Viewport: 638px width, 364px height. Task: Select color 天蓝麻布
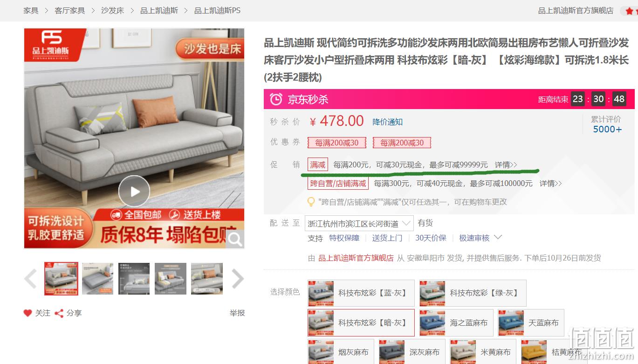tap(531, 323)
